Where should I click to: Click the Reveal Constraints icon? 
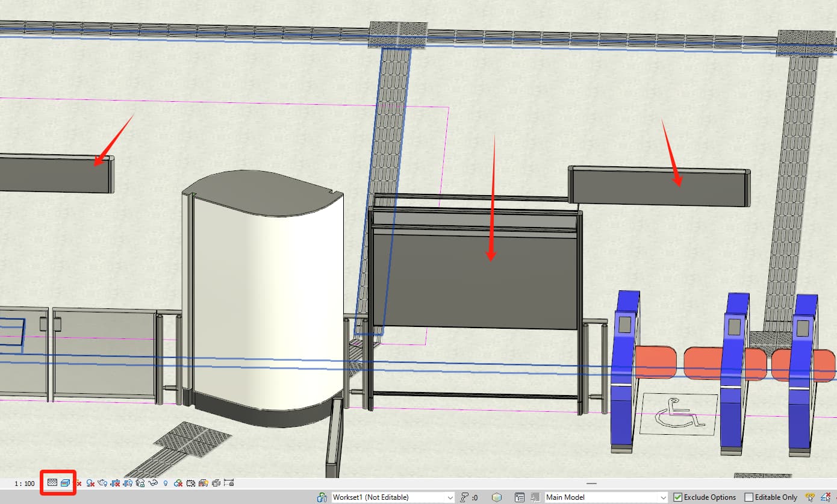(x=227, y=482)
